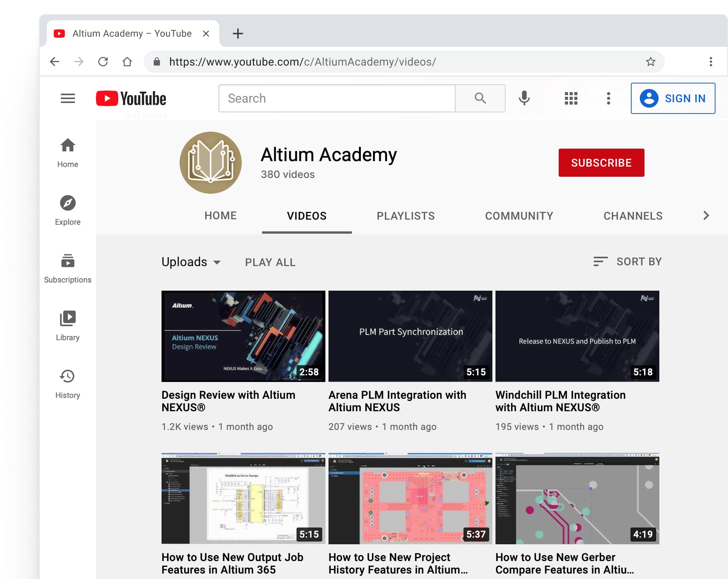Image resolution: width=728 pixels, height=579 pixels.
Task: Open the PLM Part Synchronization video thumbnail
Action: tap(410, 336)
